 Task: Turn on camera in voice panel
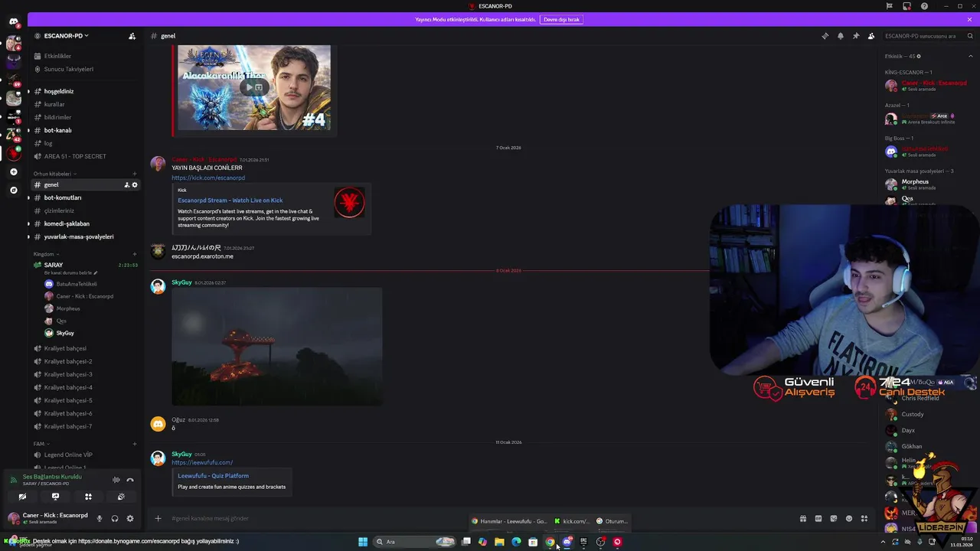pos(22,497)
